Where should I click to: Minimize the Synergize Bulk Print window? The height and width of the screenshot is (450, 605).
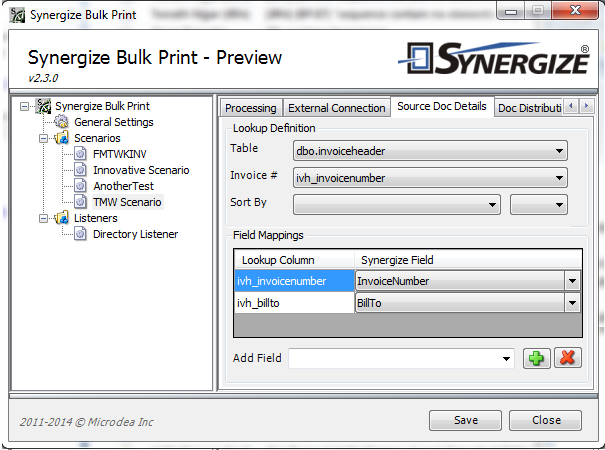511,11
